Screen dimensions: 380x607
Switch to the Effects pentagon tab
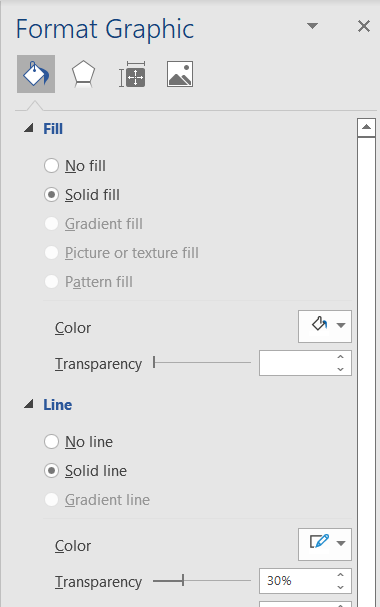(83, 74)
